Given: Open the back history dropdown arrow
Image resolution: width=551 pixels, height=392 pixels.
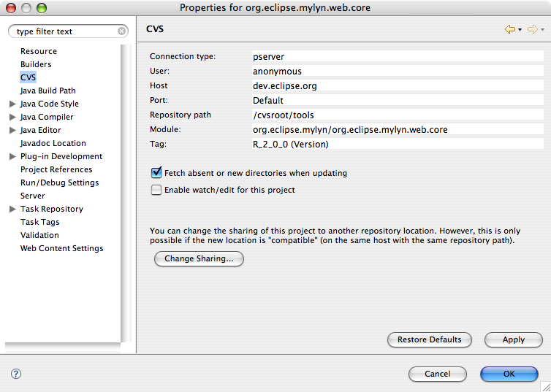Looking at the screenshot, I should 520,30.
